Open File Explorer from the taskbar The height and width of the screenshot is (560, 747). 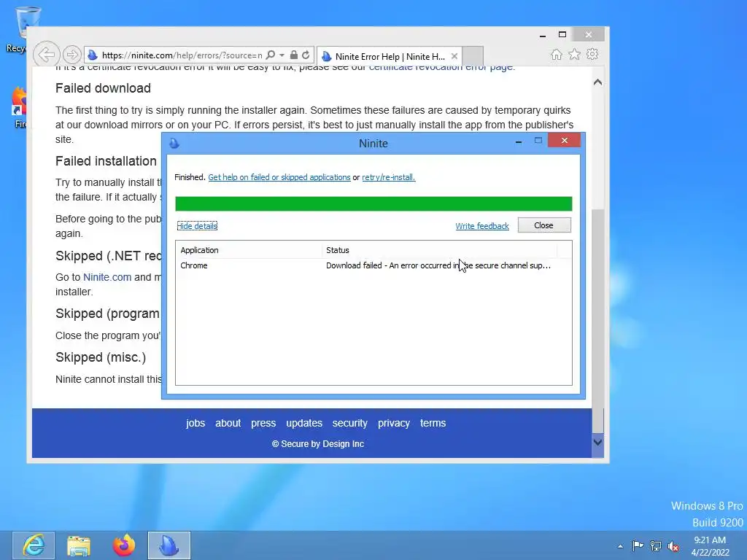pyautogui.click(x=79, y=545)
